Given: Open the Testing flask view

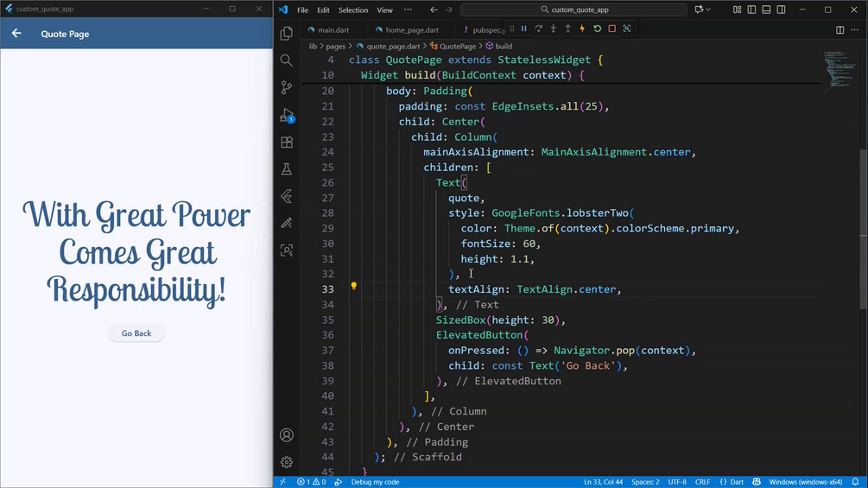Looking at the screenshot, I should pos(286,169).
